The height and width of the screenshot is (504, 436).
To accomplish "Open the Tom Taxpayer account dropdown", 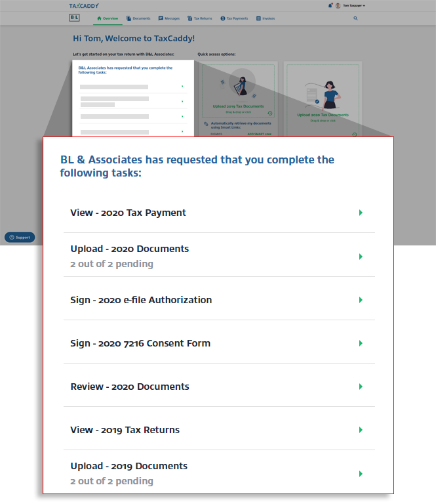I will tap(354, 5).
